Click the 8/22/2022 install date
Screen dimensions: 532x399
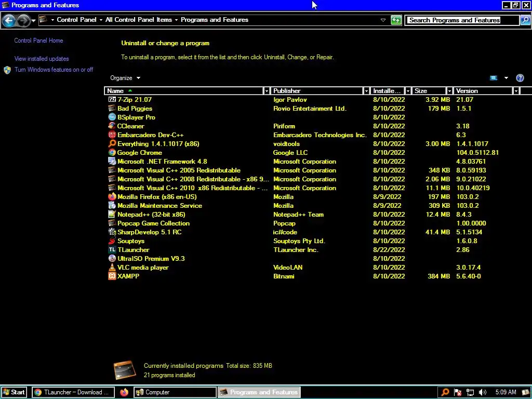tap(389, 250)
